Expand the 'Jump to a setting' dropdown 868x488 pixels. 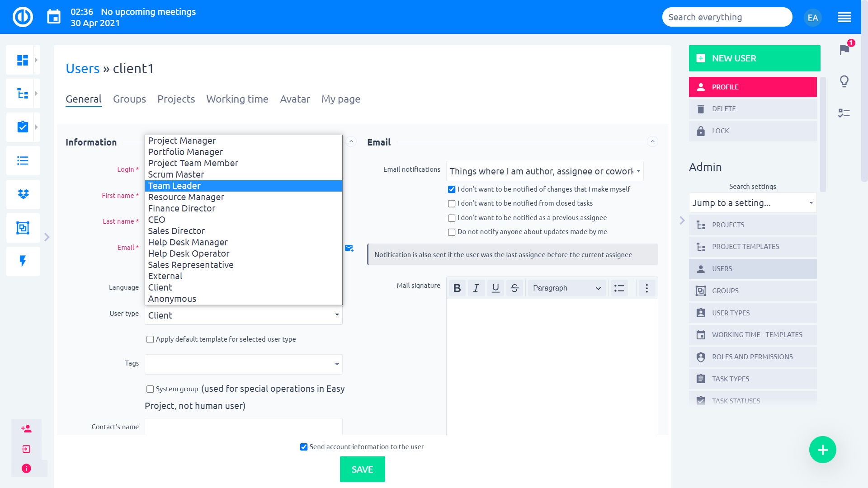pyautogui.click(x=752, y=203)
